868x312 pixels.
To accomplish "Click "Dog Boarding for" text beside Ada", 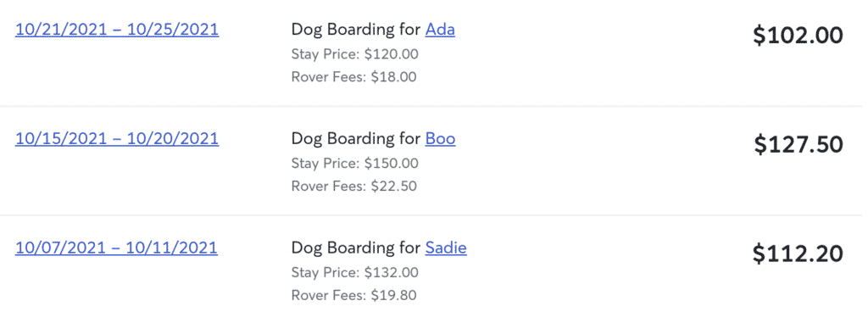I will click(x=356, y=30).
